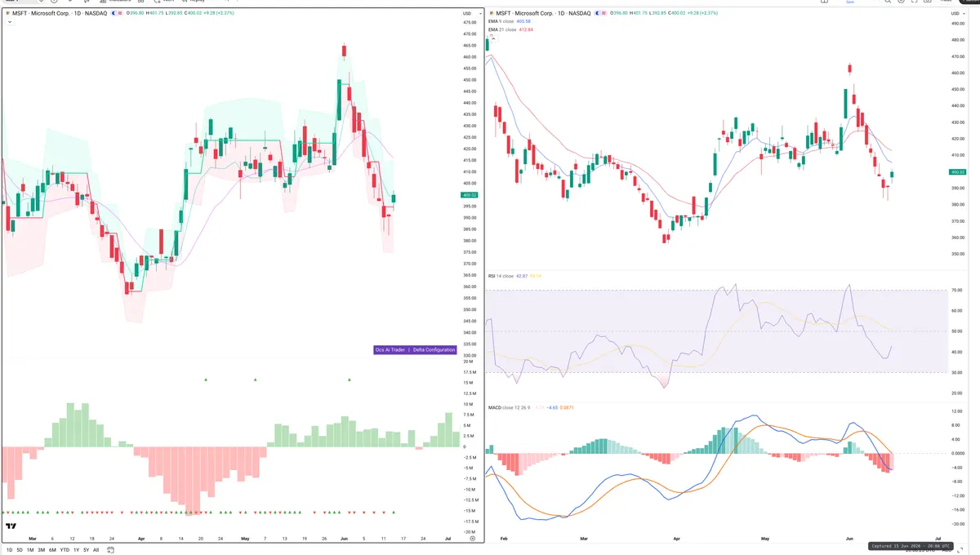Click the Jul label on right chart time axis

coord(937,539)
